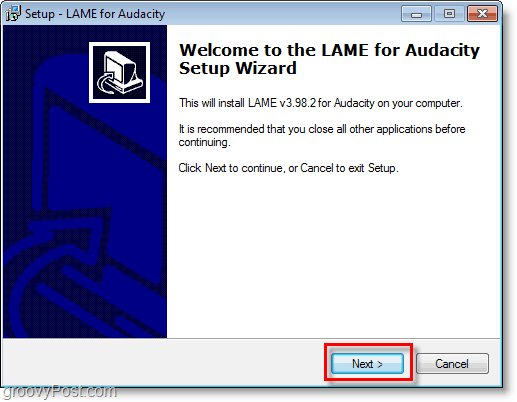This screenshot has height=402, width=517.
Task: Open the groovyPost.com watermark link
Action: coord(60,392)
